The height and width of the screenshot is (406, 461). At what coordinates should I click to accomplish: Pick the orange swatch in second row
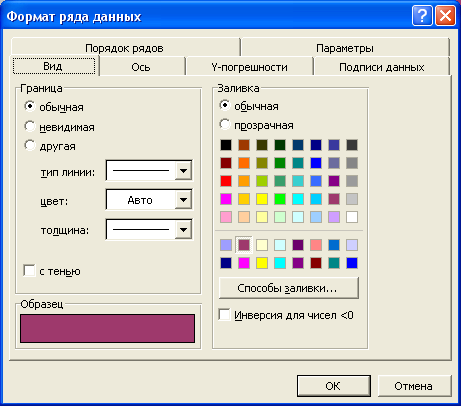pyautogui.click(x=244, y=163)
